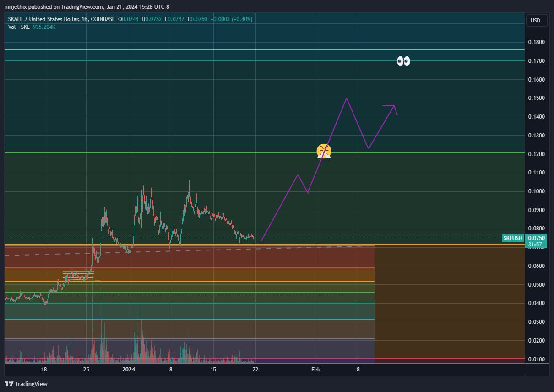554x392 pixels.
Task: Click the change value +0.0003 (+0.40%)
Action: (x=231, y=19)
